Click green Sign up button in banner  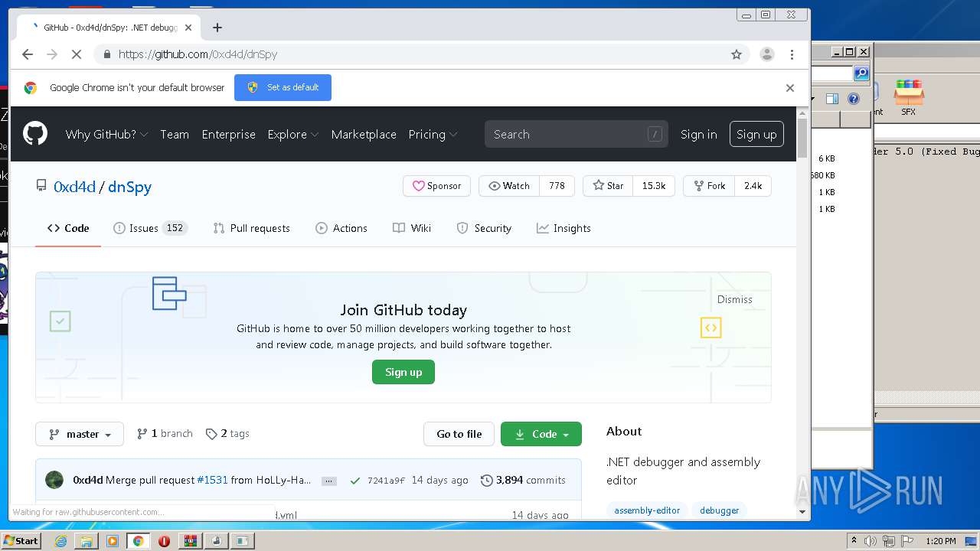(x=403, y=372)
